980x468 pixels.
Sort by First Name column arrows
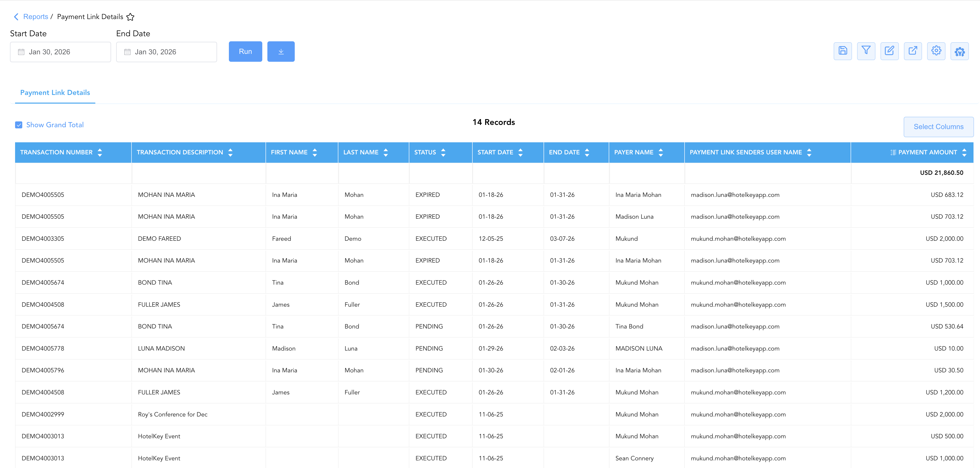tap(315, 152)
